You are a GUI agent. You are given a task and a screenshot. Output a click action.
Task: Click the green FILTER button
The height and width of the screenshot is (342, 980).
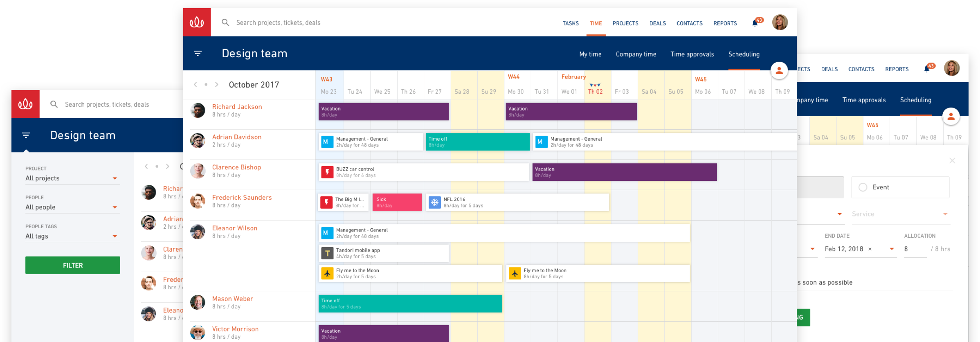[73, 265]
